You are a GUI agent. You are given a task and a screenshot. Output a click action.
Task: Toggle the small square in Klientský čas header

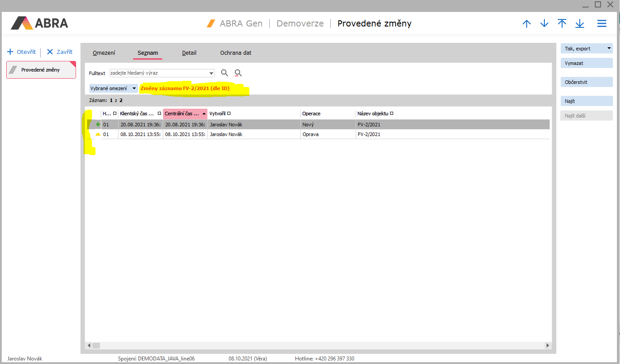[159, 114]
